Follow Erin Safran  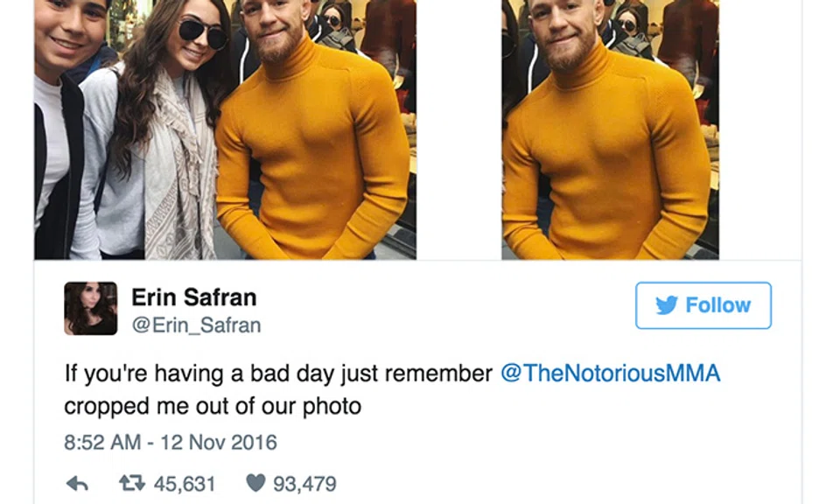(x=703, y=305)
